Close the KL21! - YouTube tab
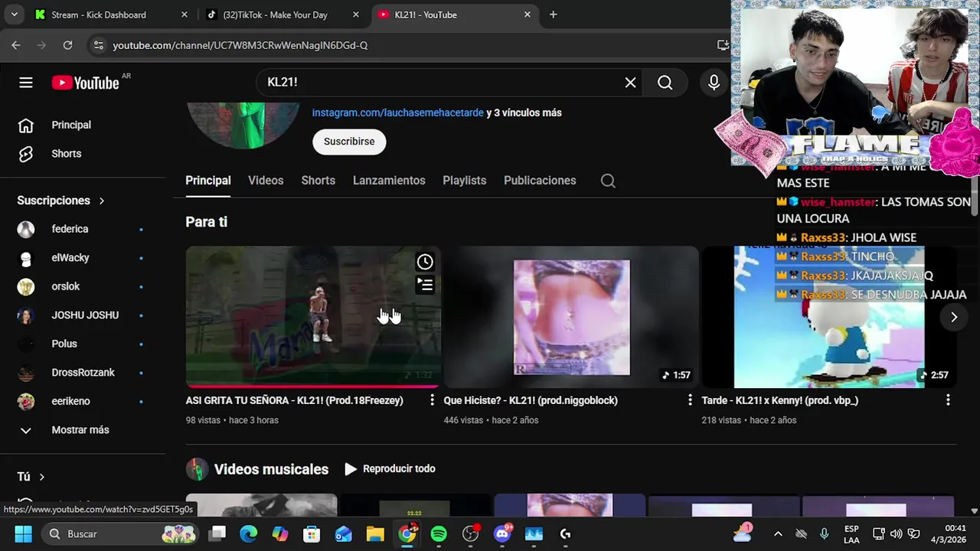Screen dimensions: 980x551 point(528,15)
